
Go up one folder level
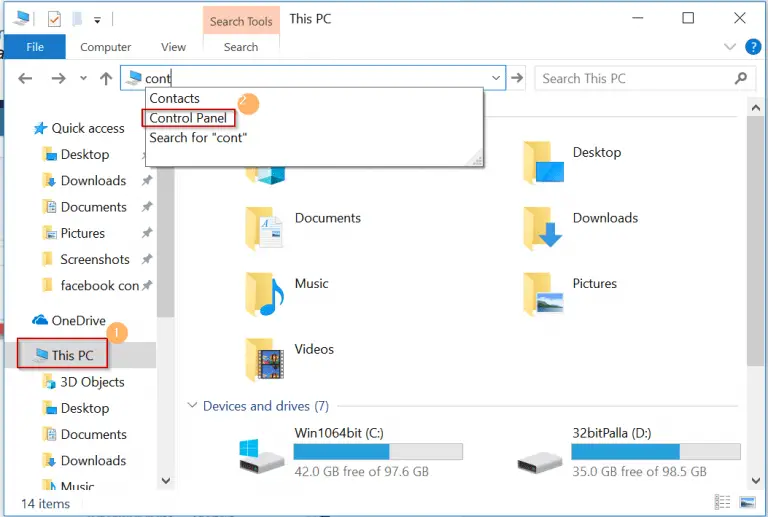[x=106, y=78]
